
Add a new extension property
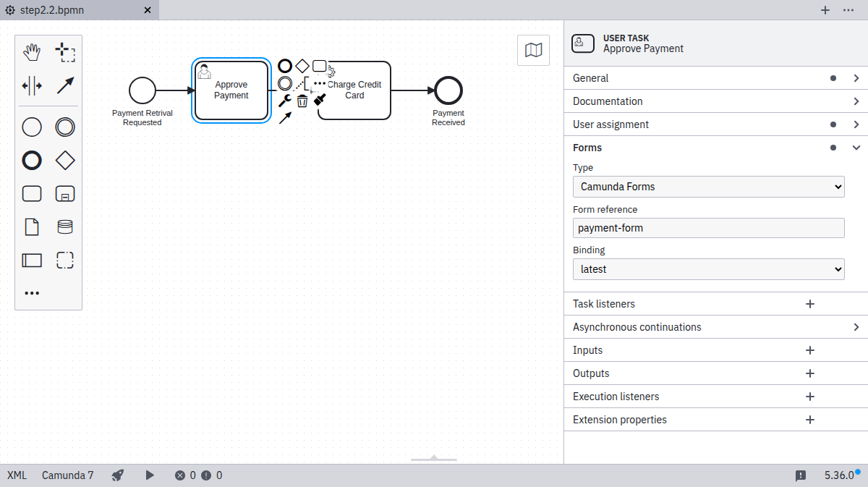pos(810,420)
